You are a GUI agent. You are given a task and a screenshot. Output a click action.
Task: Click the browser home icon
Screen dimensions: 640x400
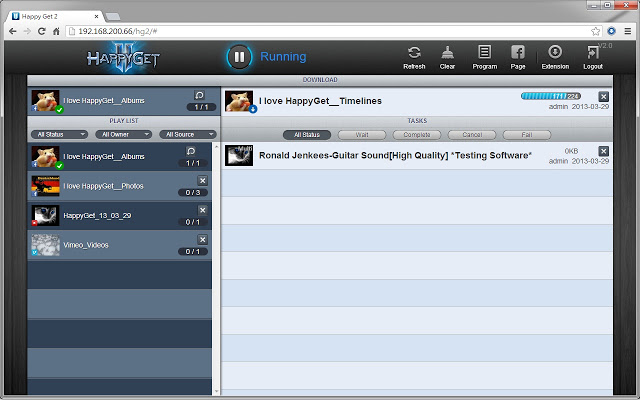pyautogui.click(x=56, y=31)
